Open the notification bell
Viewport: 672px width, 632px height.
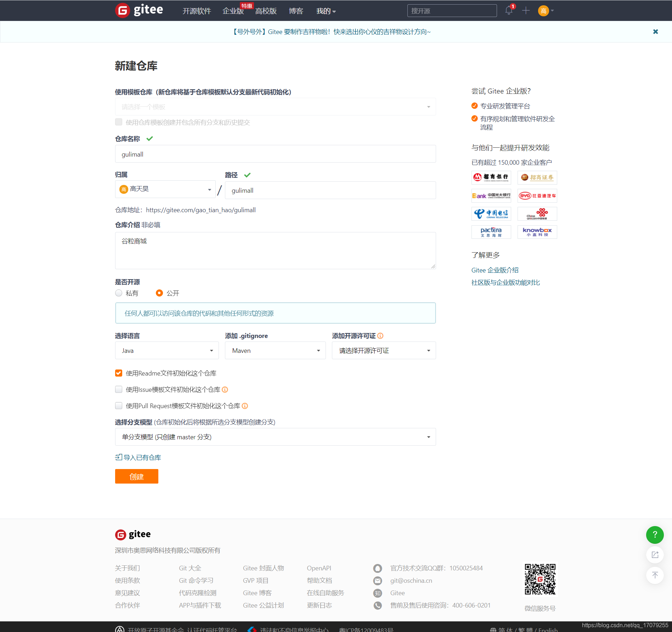point(509,10)
